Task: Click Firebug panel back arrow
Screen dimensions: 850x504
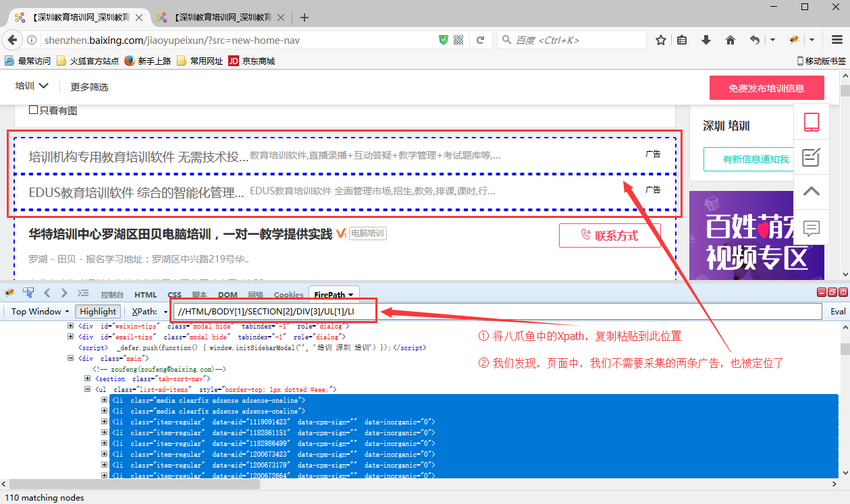Action: 47,293
